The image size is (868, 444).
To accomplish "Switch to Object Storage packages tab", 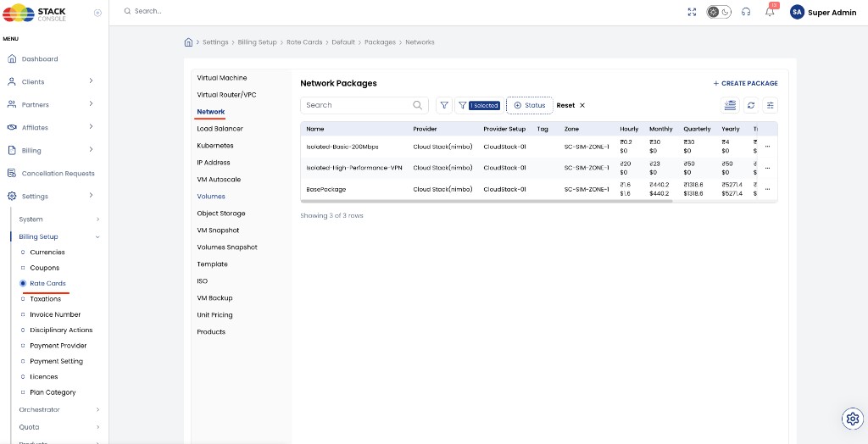I will 221,214.
